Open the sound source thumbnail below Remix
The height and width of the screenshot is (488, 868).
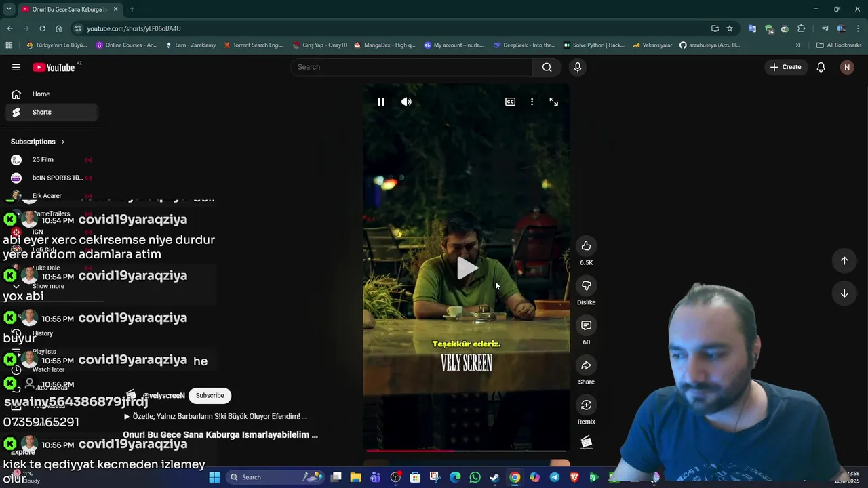click(586, 443)
